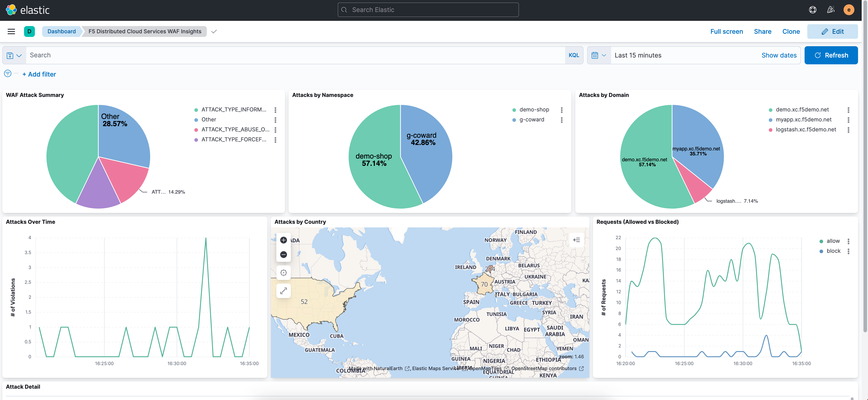Image resolution: width=868 pixels, height=400 pixels.
Task: Open options for demo-shop legend item
Action: click(561, 110)
